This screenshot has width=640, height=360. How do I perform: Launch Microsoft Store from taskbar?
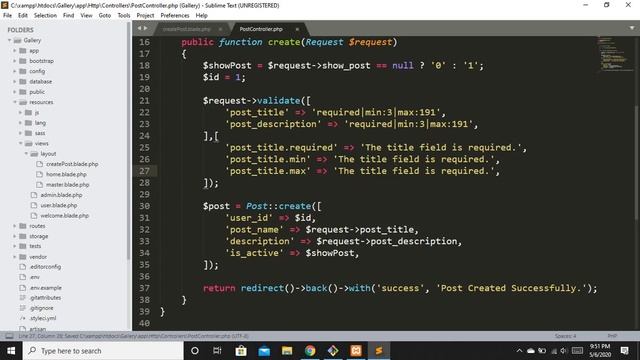pyautogui.click(x=241, y=351)
